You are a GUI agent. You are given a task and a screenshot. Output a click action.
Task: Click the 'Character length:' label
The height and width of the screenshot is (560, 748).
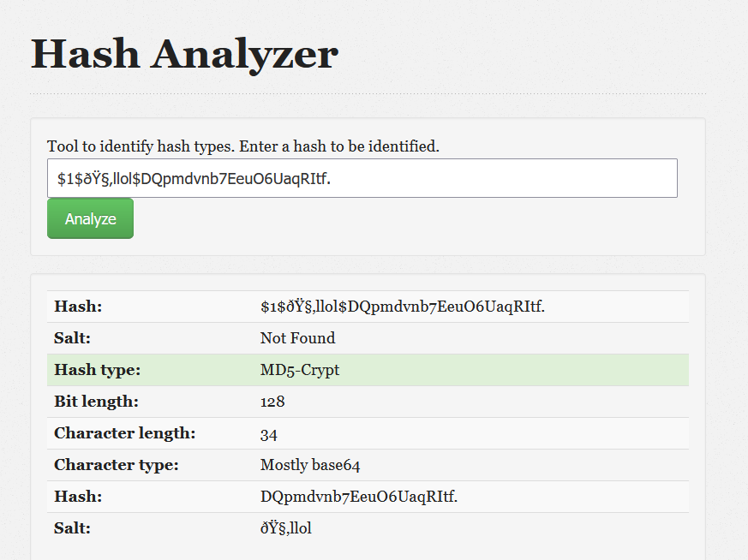click(124, 433)
